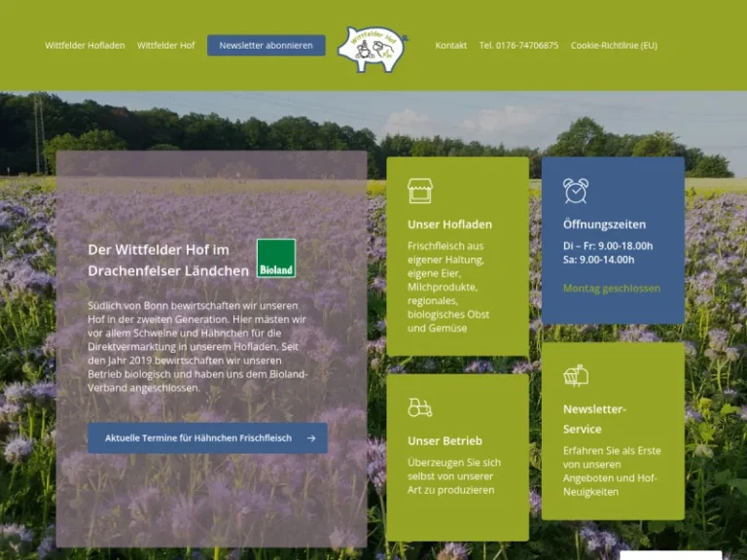Click the green Bioland certification badge
The image size is (747, 560).
coord(276,259)
